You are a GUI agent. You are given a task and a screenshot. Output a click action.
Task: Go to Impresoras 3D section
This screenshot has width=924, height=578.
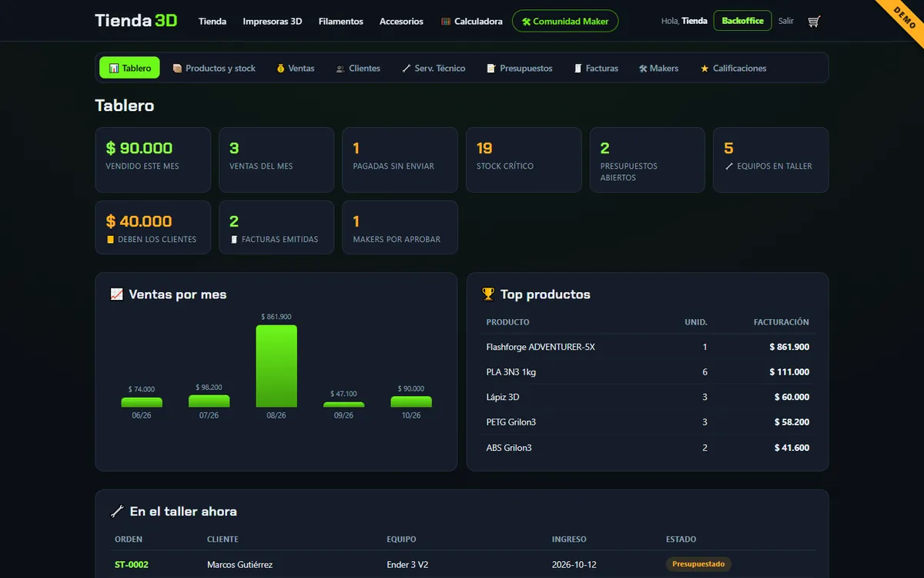click(x=273, y=22)
